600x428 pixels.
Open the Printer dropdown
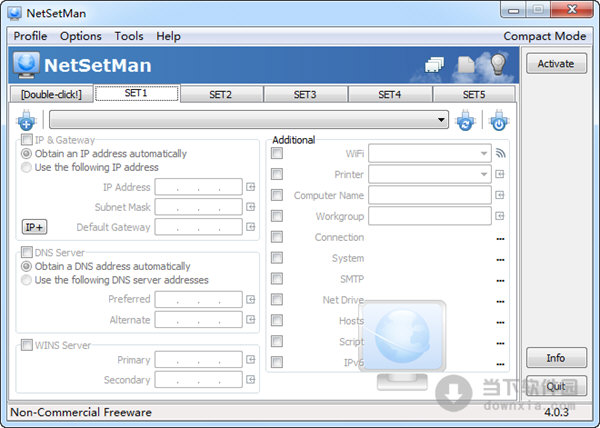pyautogui.click(x=430, y=174)
